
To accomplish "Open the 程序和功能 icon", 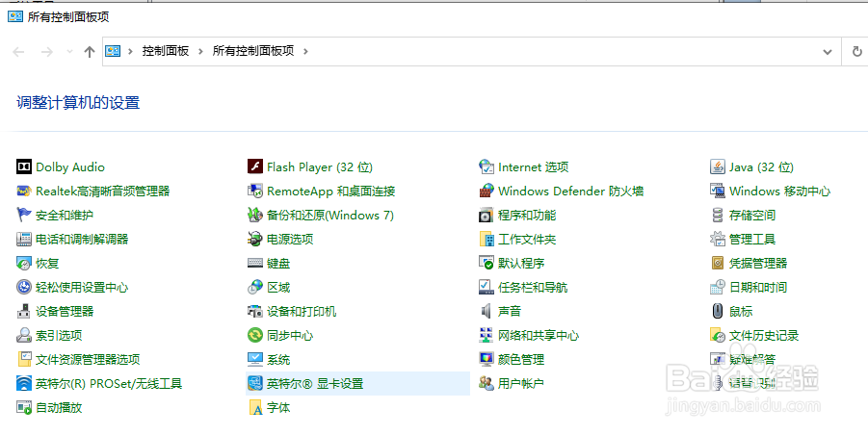I will pos(487,215).
